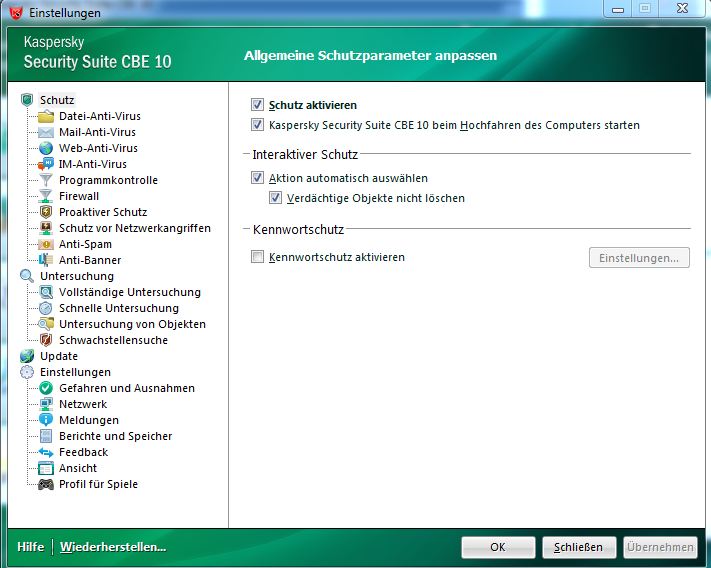Open Gefahren und Ausnahmen settings

(x=127, y=388)
